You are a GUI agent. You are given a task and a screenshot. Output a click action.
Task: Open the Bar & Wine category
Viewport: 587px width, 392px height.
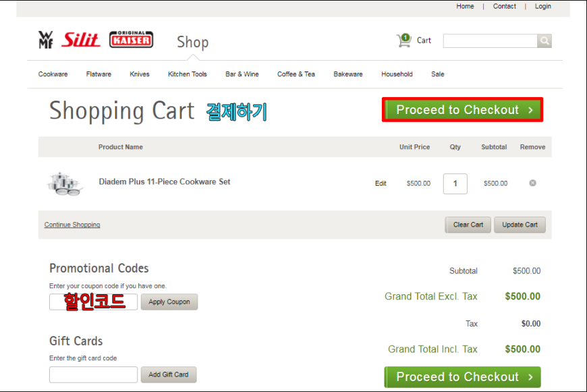coord(242,74)
